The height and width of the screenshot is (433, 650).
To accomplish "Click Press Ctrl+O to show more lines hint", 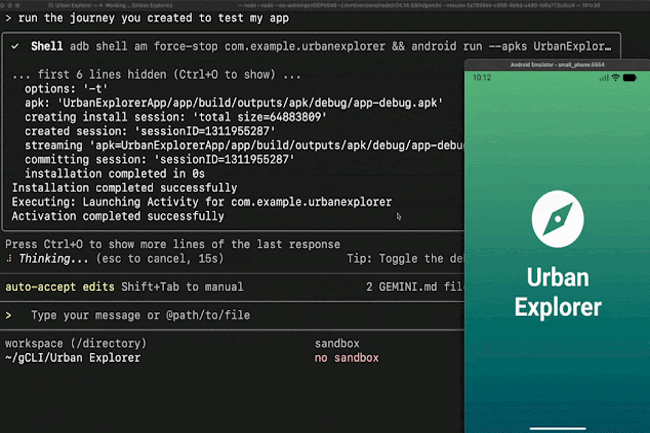I will tap(172, 245).
